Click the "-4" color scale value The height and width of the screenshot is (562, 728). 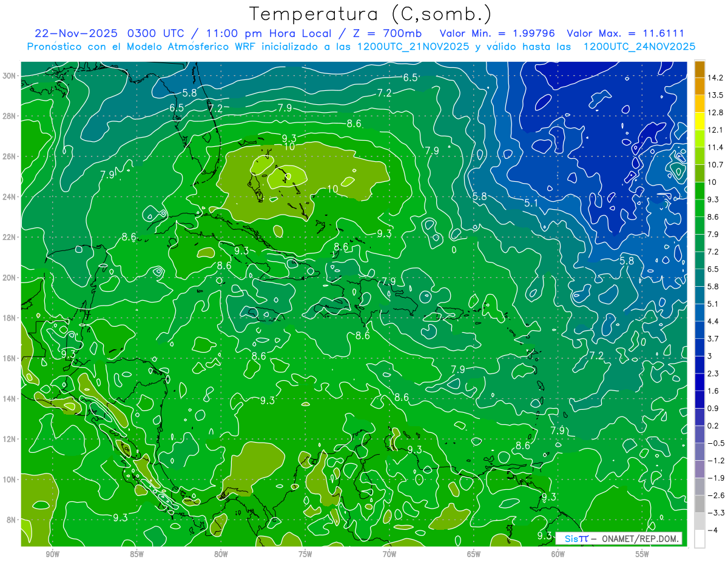pos(712,530)
